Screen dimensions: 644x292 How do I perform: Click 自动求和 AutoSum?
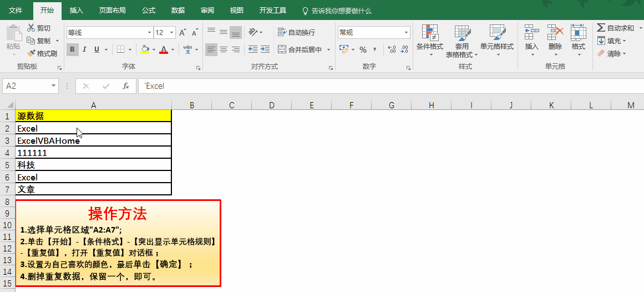point(615,28)
